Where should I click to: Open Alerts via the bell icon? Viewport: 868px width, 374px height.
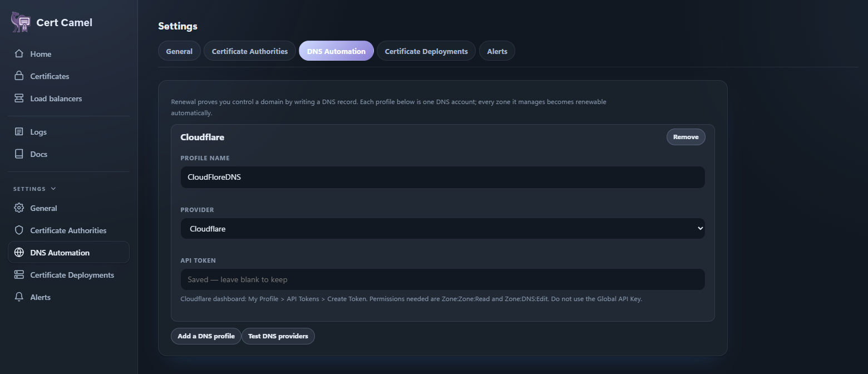tap(19, 297)
